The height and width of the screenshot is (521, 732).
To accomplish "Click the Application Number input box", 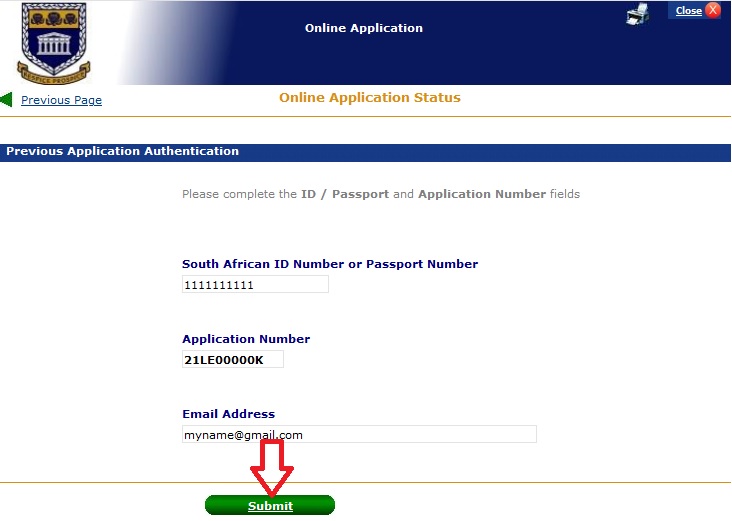I will [233, 359].
